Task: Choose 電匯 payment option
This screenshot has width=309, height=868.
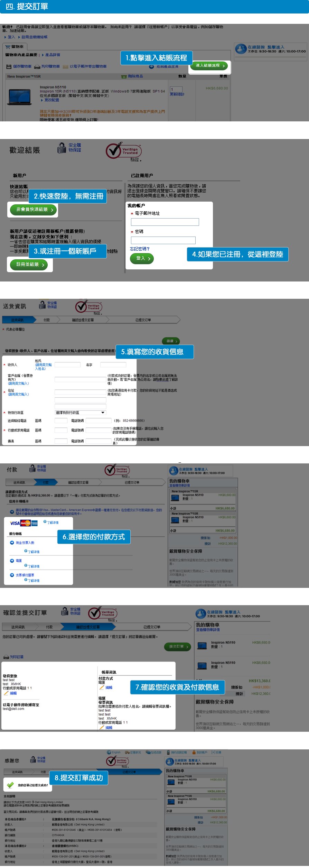Action: tap(19, 561)
